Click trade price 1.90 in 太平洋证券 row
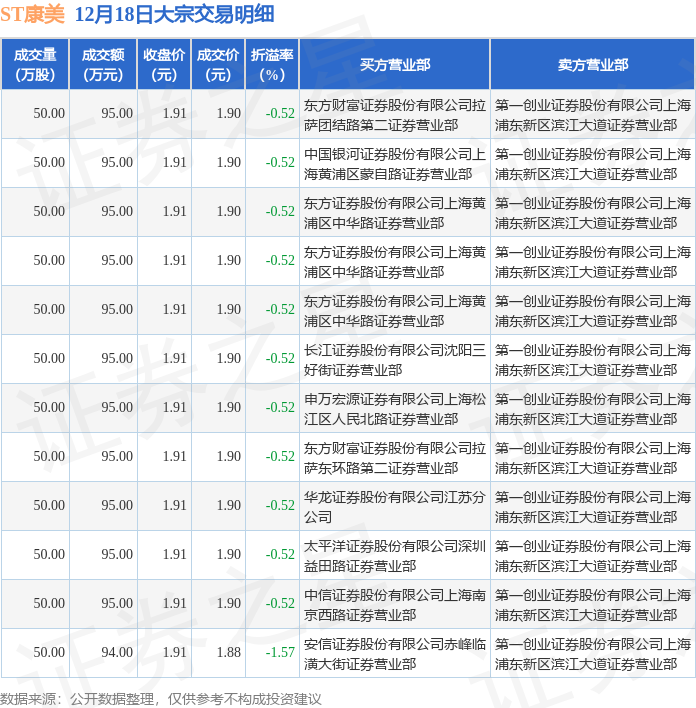Screen dimensions: 696x708 pyautogui.click(x=229, y=554)
